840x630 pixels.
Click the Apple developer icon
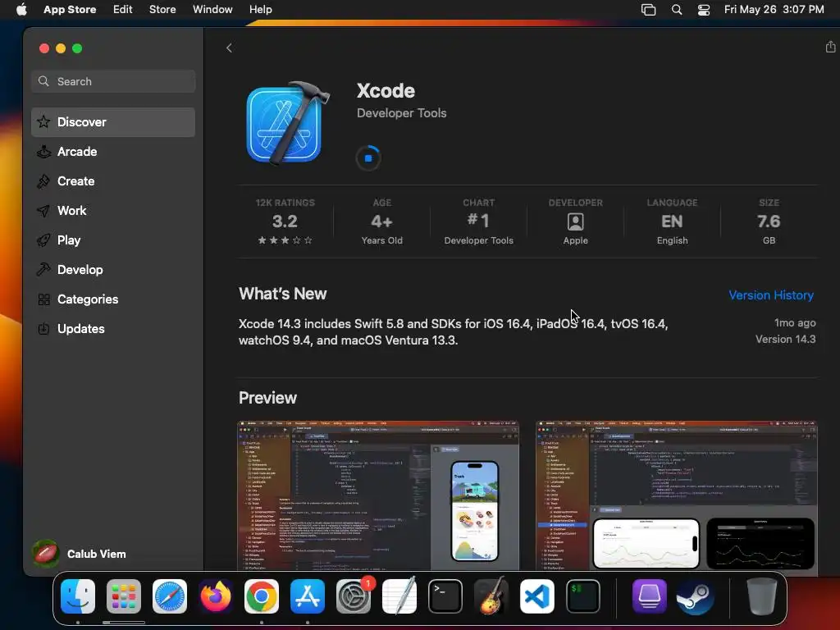coord(575,221)
